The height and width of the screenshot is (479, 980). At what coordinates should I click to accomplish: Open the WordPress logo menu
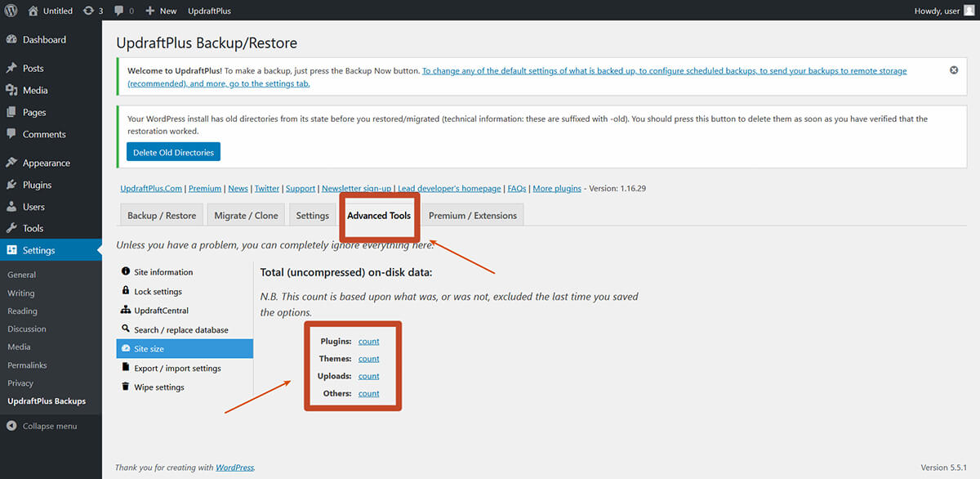point(11,11)
